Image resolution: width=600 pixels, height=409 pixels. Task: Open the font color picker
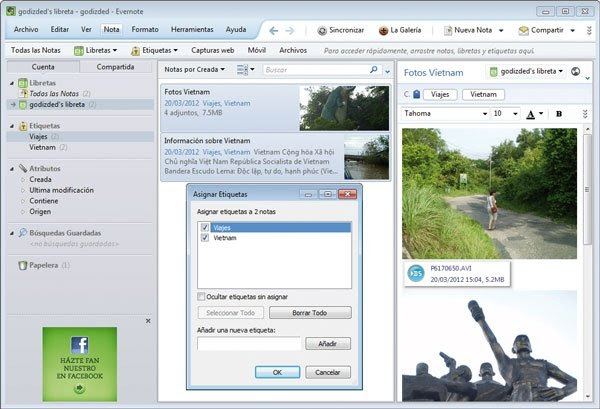point(535,114)
